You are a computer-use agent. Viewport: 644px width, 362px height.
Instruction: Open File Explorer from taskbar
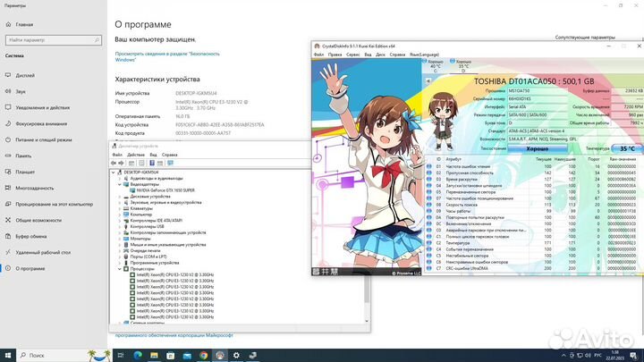[154, 356]
